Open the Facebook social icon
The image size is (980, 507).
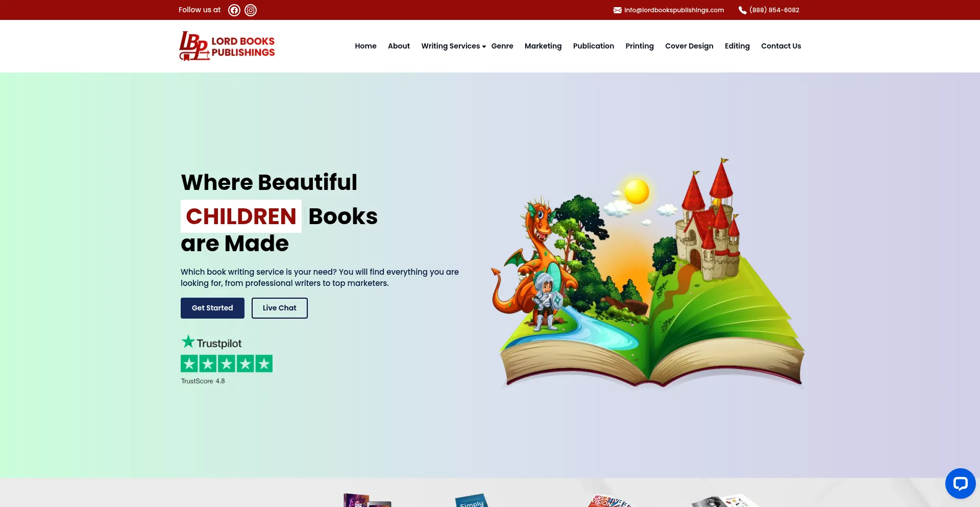click(234, 10)
